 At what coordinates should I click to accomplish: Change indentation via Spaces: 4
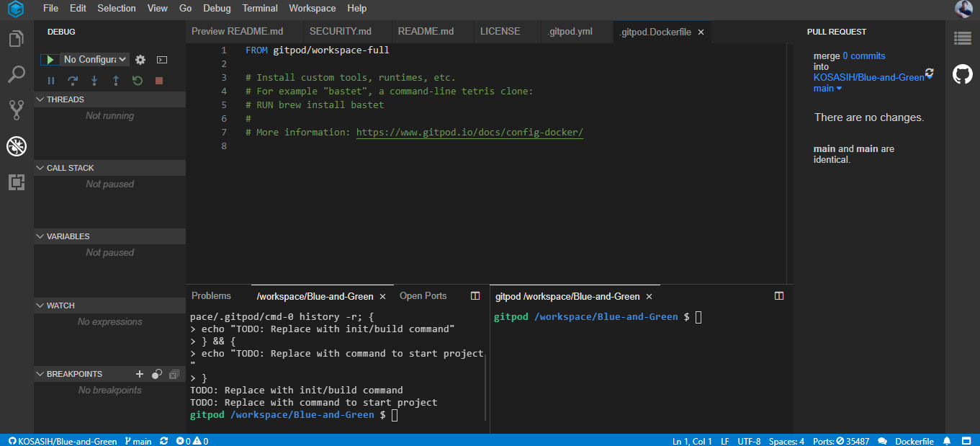(787, 441)
